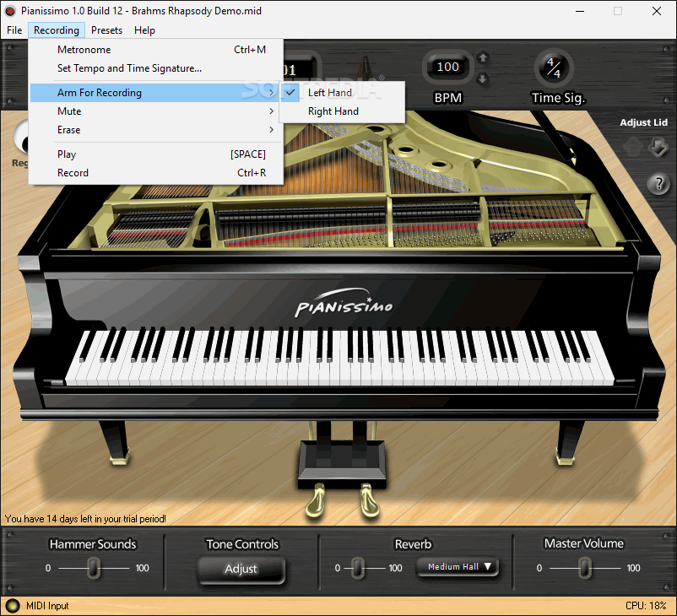Screen dimensions: 677x616
Task: Raise the piano lid with the dimmed arrow
Action: (x=633, y=147)
